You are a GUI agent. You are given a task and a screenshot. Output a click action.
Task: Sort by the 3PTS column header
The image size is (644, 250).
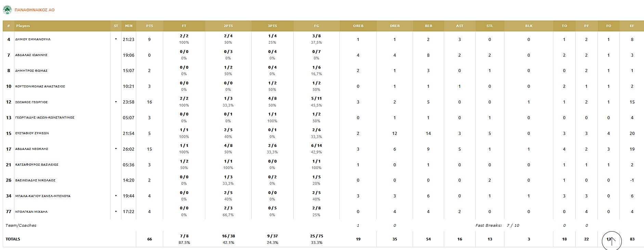272,26
